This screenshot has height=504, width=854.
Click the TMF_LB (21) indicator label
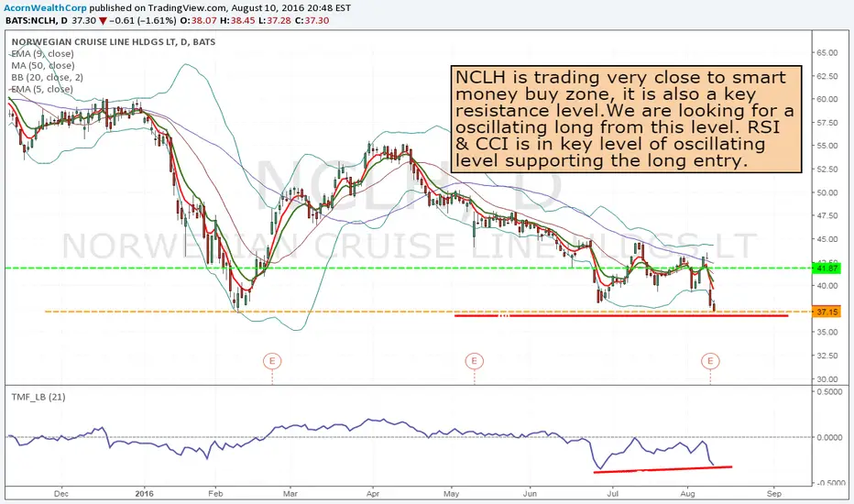click(38, 397)
